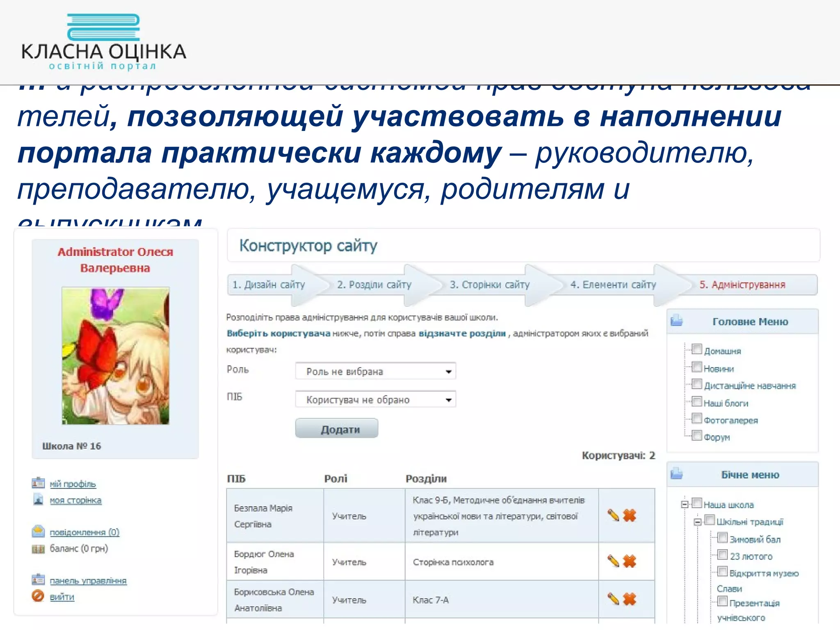Check the Наша школа checkbox

point(697,503)
